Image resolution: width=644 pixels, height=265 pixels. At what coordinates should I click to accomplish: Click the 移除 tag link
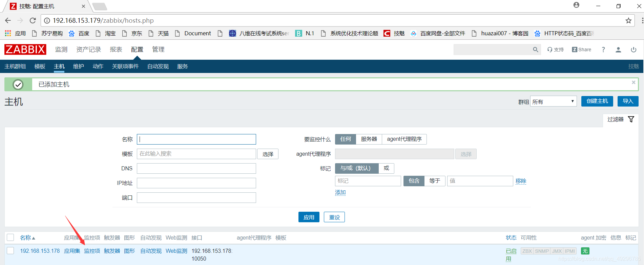521,181
